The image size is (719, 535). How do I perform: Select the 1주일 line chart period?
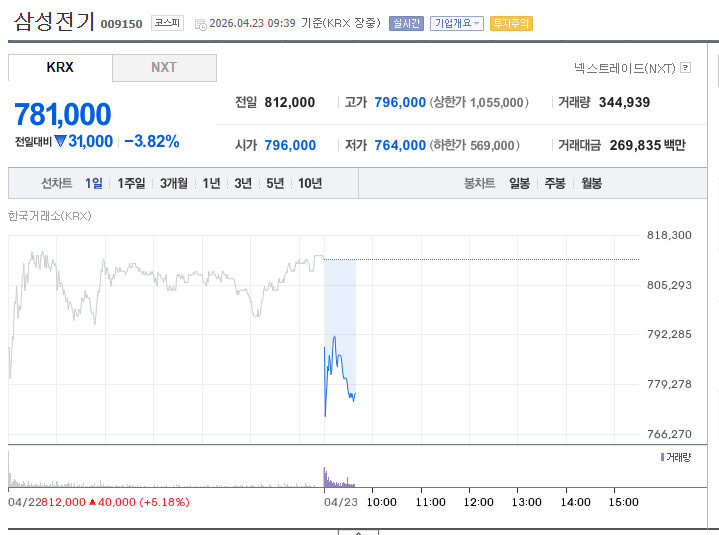pyautogui.click(x=131, y=183)
